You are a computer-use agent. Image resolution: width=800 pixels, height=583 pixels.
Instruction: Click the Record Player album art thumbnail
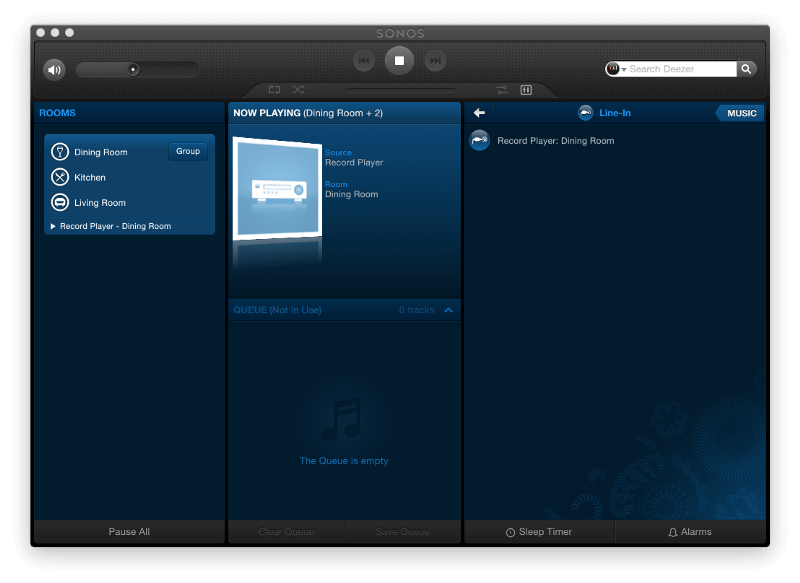pyautogui.click(x=277, y=188)
